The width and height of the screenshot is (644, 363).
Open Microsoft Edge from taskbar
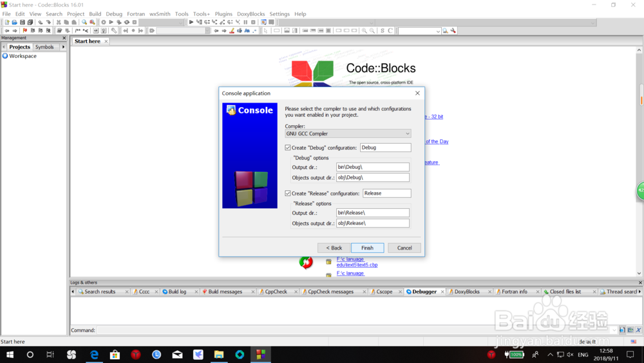point(94,355)
